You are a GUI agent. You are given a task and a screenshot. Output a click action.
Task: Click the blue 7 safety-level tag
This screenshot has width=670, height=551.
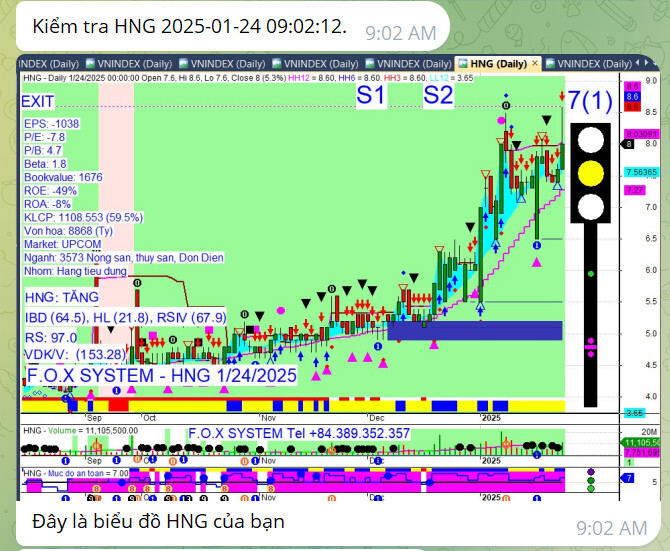point(628,478)
